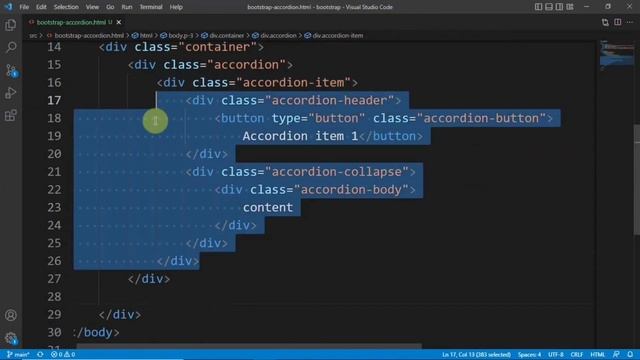Click the vertical editor scrollbar
The height and width of the screenshot is (360, 640).
coord(637,180)
